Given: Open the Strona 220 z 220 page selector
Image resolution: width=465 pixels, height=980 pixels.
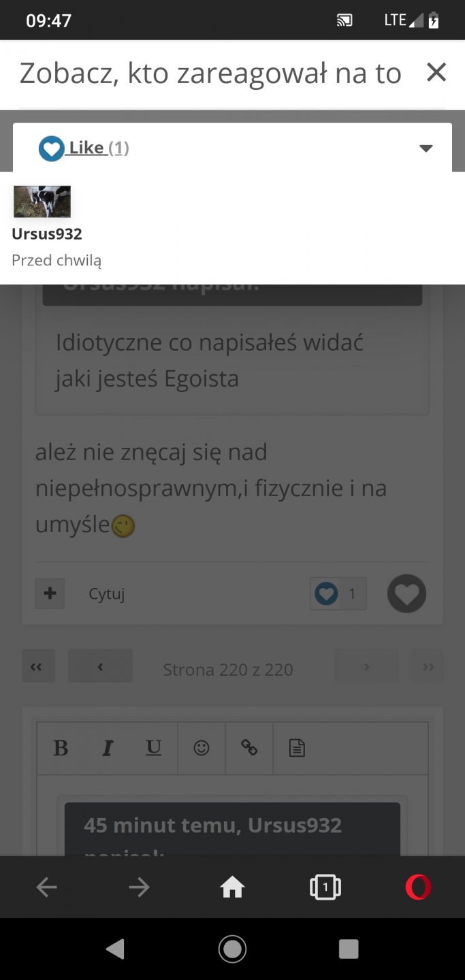Looking at the screenshot, I should click(228, 670).
